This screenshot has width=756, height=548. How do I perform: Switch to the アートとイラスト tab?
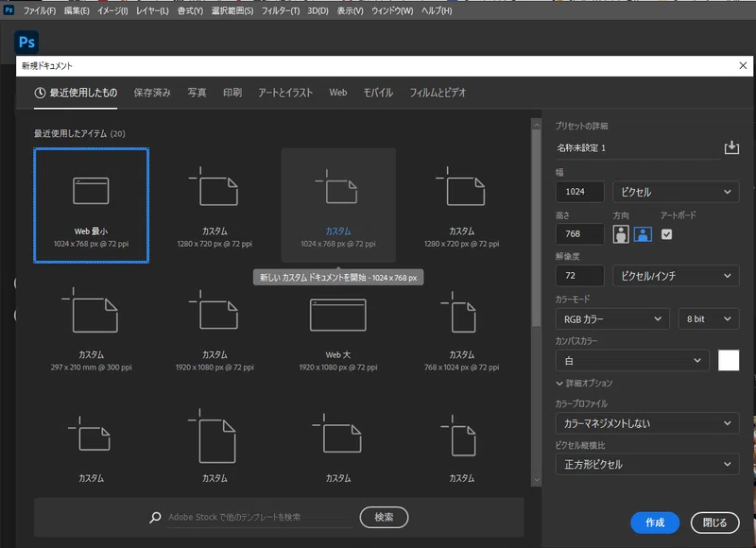[x=285, y=93]
